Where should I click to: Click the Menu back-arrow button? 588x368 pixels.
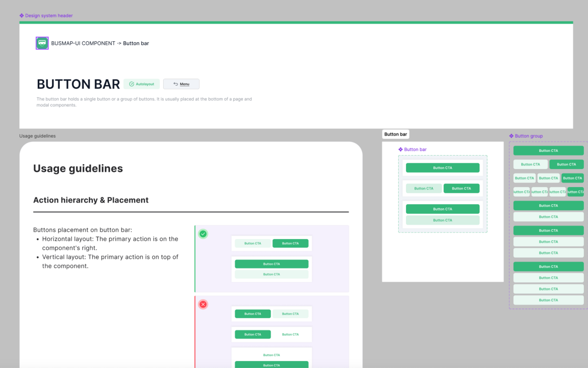coord(181,84)
